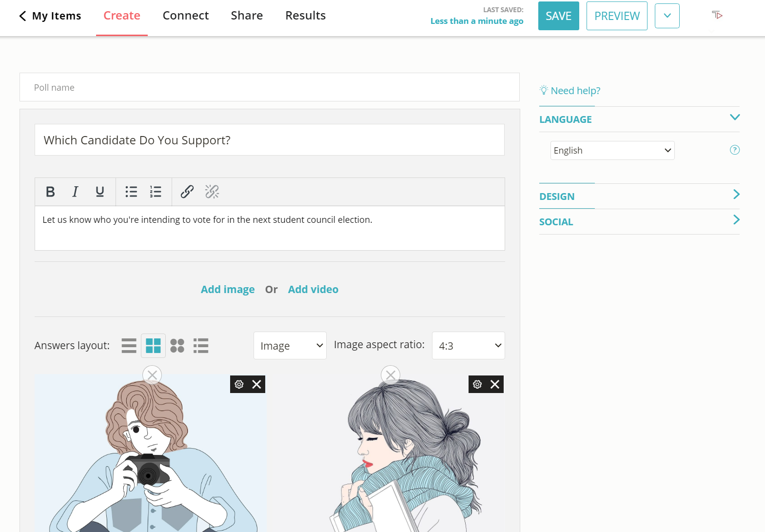Toggle italic text formatting
This screenshot has height=532, width=765.
pyautogui.click(x=75, y=192)
